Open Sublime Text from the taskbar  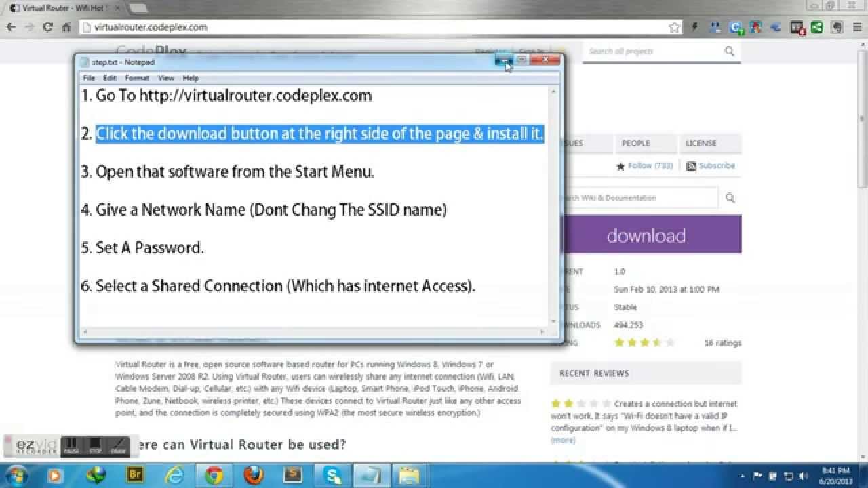pyautogui.click(x=293, y=475)
